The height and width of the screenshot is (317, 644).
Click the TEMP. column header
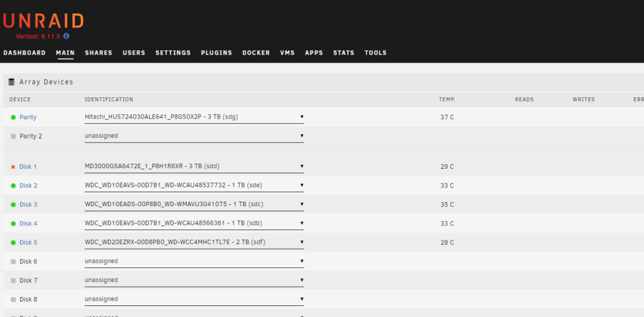pos(447,99)
